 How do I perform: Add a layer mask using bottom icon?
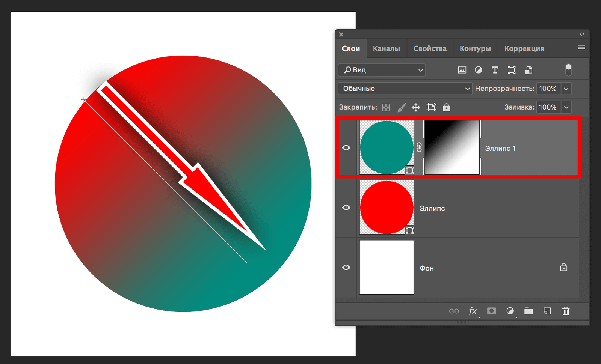tap(491, 311)
